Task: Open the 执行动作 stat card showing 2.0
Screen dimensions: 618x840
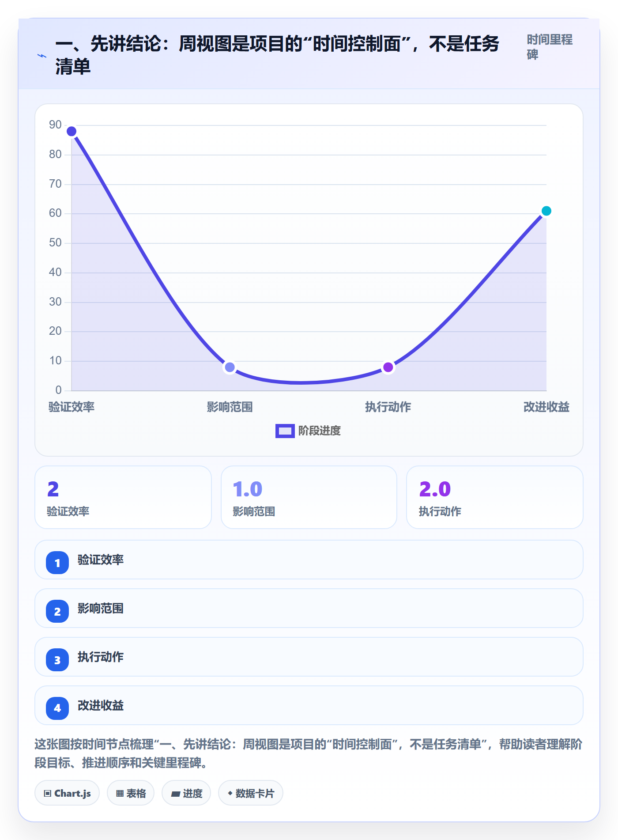Action: click(495, 497)
